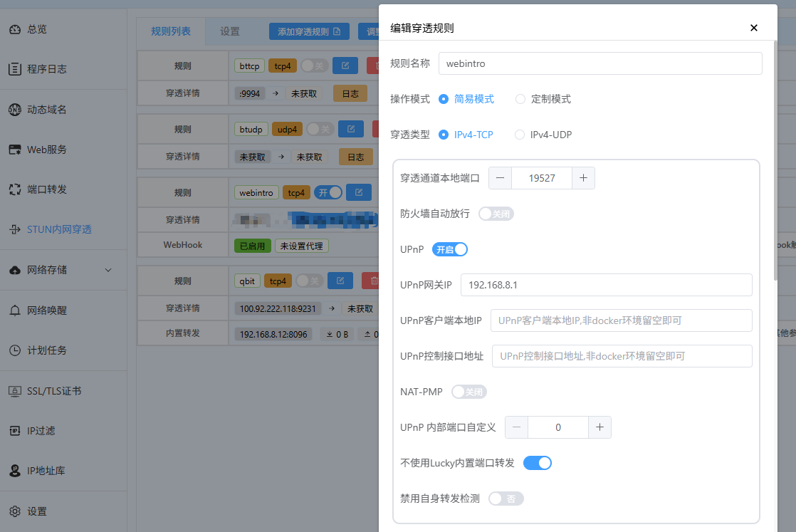The width and height of the screenshot is (796, 532).
Task: Decrease 穿透通道本地端口 with the minus button
Action: [x=500, y=178]
